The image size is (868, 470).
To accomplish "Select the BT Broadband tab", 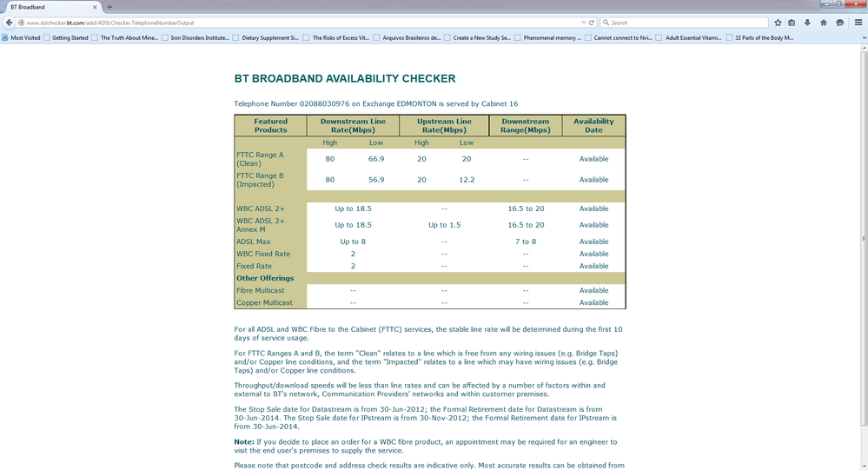I will tap(52, 7).
